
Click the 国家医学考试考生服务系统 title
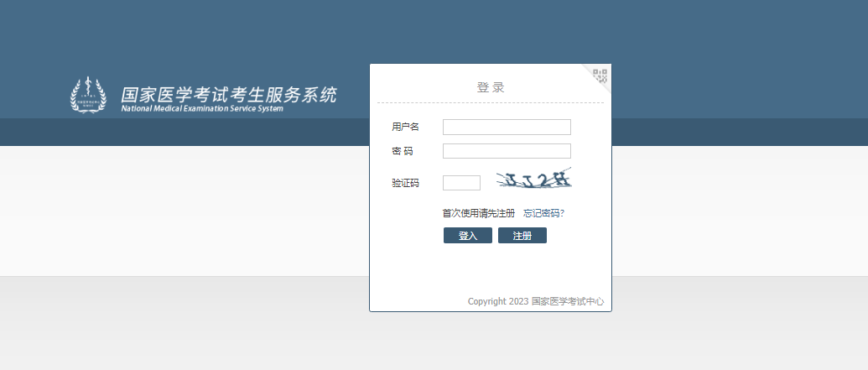(228, 94)
